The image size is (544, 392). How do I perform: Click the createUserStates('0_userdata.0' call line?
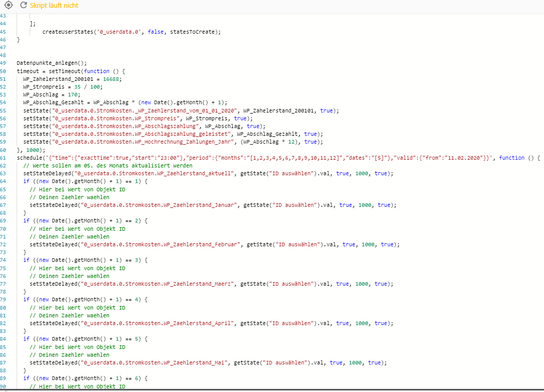132,32
